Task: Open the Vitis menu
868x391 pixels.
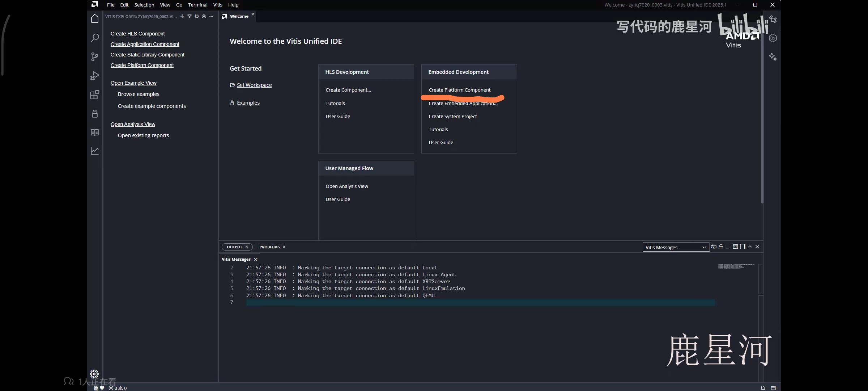Action: [x=218, y=5]
